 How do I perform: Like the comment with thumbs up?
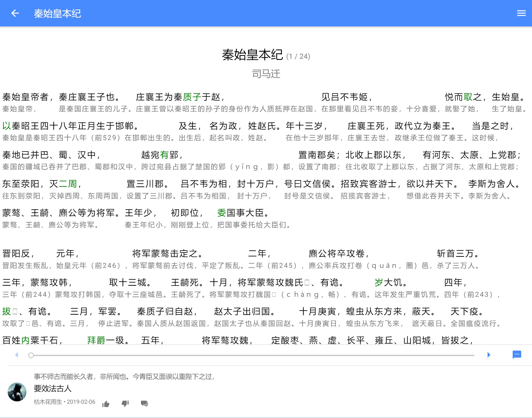tap(106, 404)
